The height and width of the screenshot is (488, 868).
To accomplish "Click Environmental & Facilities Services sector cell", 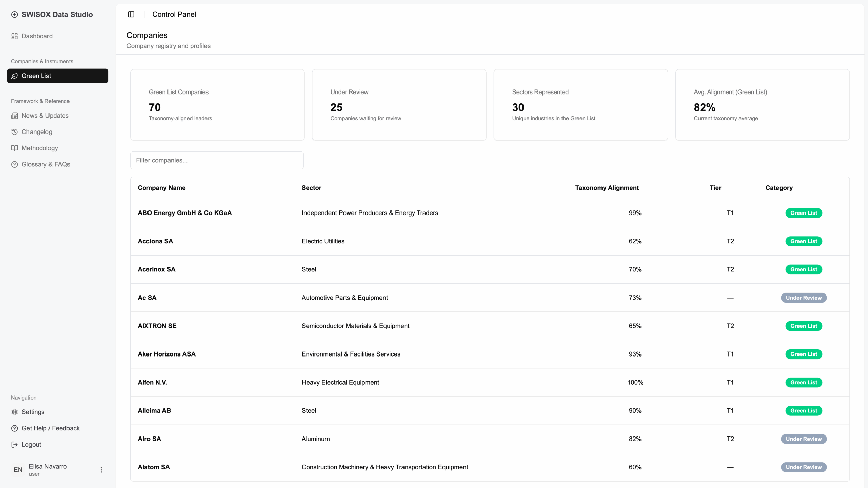I will tap(351, 354).
